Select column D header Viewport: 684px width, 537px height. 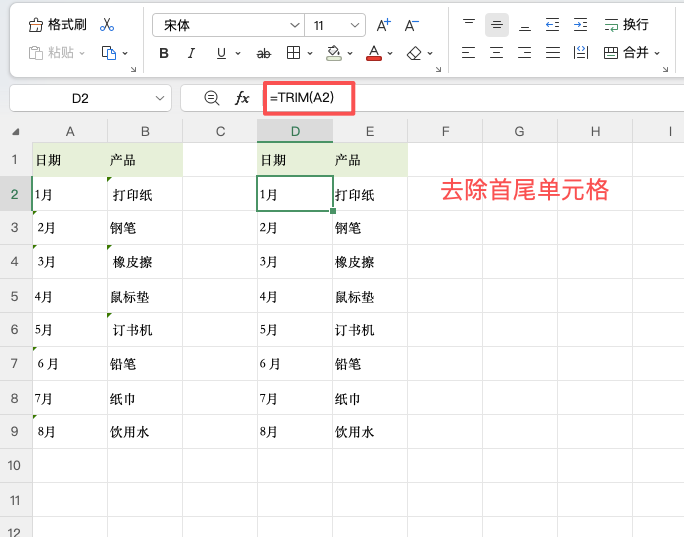(295, 131)
